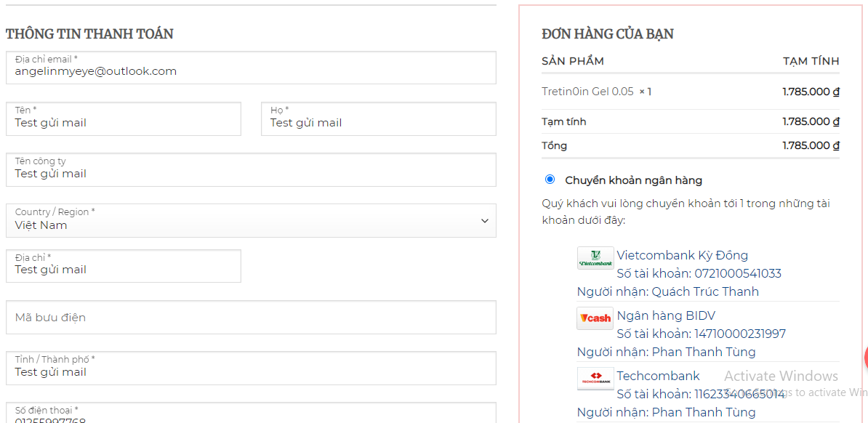Screen dimensions: 868x423
Task: Click the Vcash logo beside Ngân hàng BIDV
Action: [x=595, y=318]
